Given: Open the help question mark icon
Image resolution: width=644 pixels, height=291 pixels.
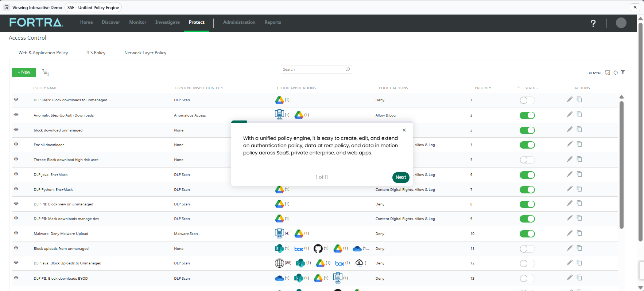Looking at the screenshot, I should coord(593,23).
